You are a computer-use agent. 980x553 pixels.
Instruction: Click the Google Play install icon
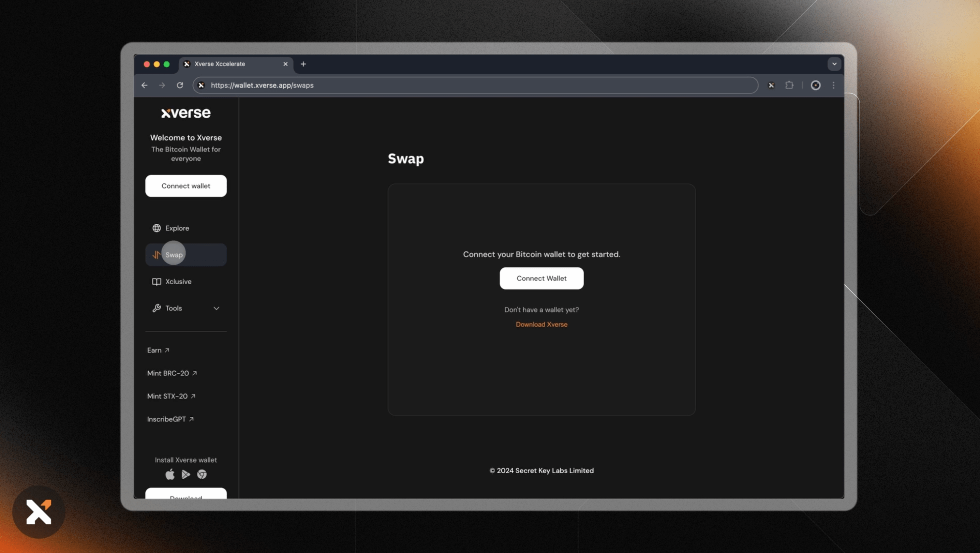[x=185, y=474]
